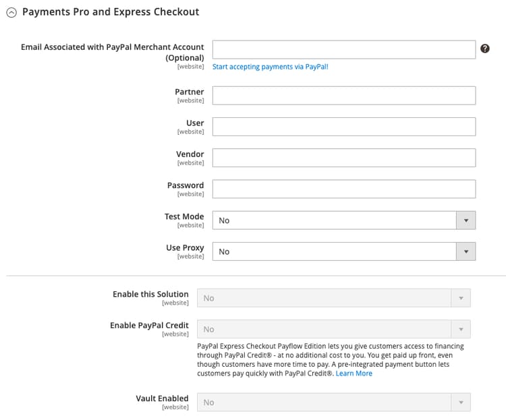Click the Password field
The image size is (506, 420).
click(344, 189)
